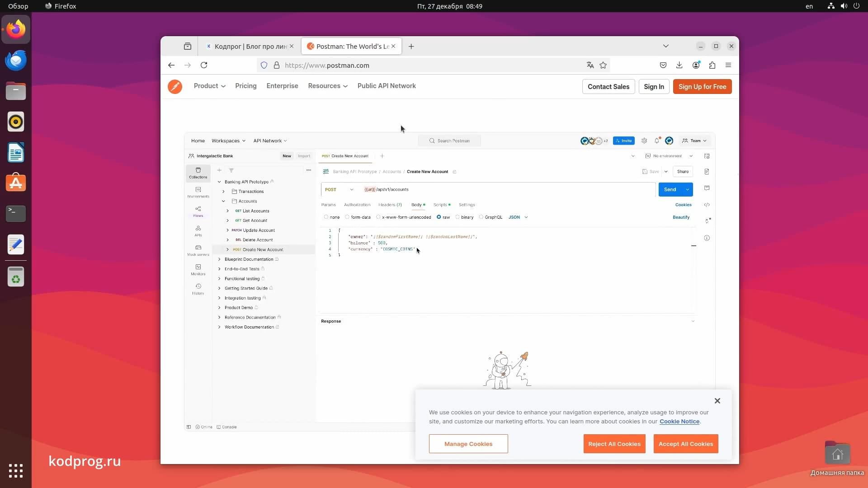Open Postman settings gear icon
The image size is (868, 488).
(644, 141)
